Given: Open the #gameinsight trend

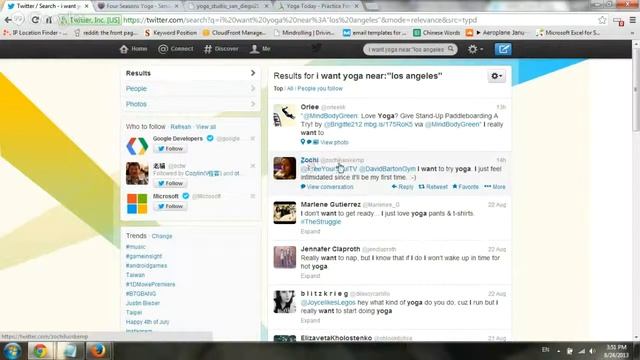Looking at the screenshot, I should point(144,256).
